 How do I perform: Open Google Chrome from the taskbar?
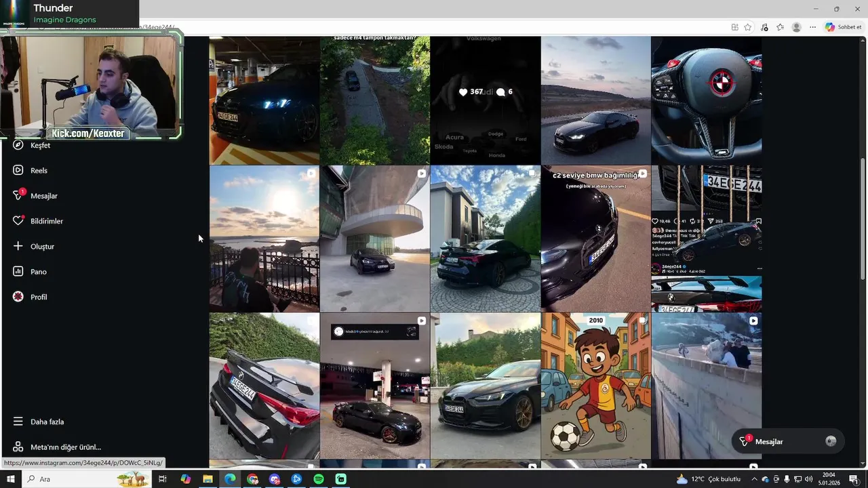[252, 479]
